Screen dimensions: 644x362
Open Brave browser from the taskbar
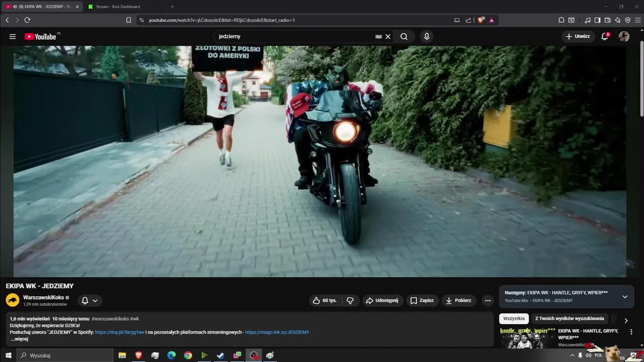[138, 355]
